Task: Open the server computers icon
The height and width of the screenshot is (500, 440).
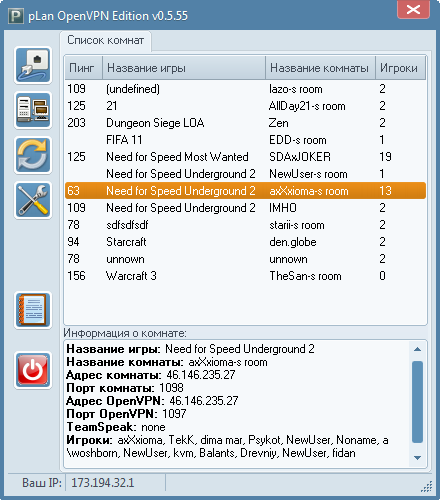Action: tap(33, 110)
